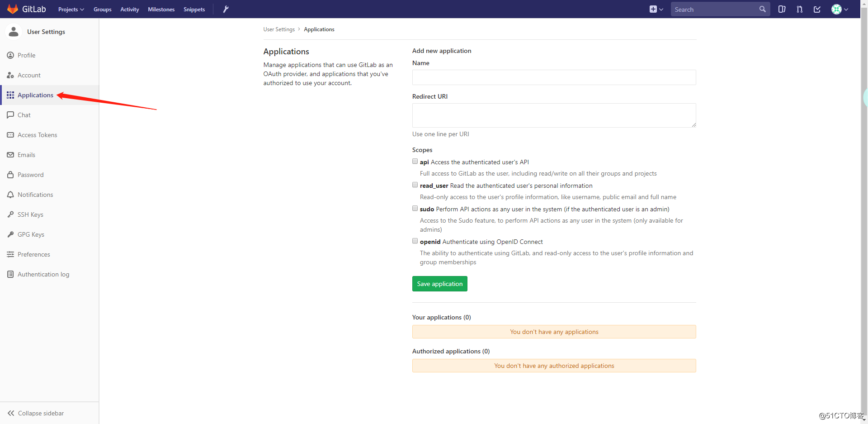
Task: Click the Account sidebar icon
Action: click(x=10, y=75)
